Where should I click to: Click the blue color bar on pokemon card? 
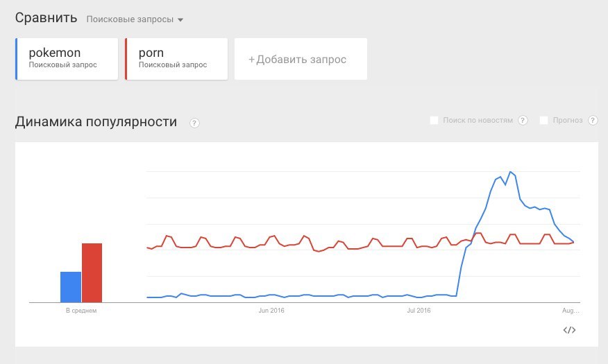coord(16,59)
